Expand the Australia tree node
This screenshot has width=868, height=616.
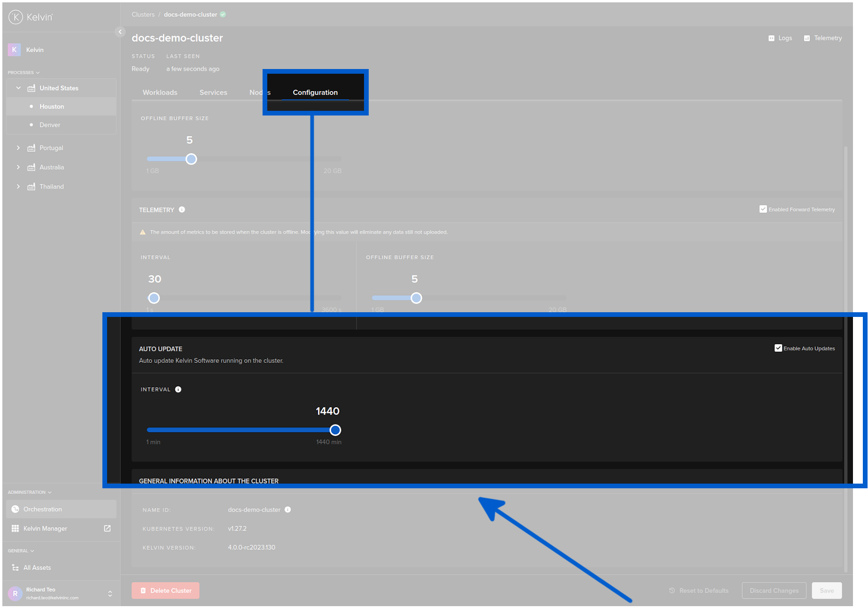point(18,167)
